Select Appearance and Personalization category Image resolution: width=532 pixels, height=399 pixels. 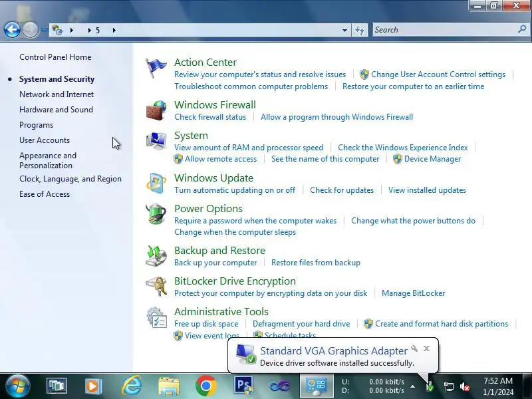(48, 160)
